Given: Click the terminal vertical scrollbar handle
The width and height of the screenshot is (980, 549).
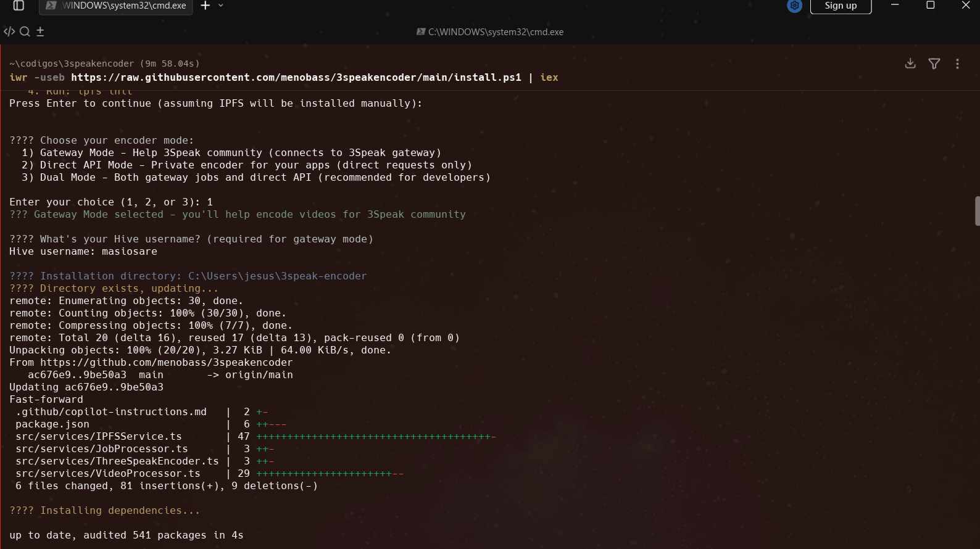Looking at the screenshot, I should [977, 211].
